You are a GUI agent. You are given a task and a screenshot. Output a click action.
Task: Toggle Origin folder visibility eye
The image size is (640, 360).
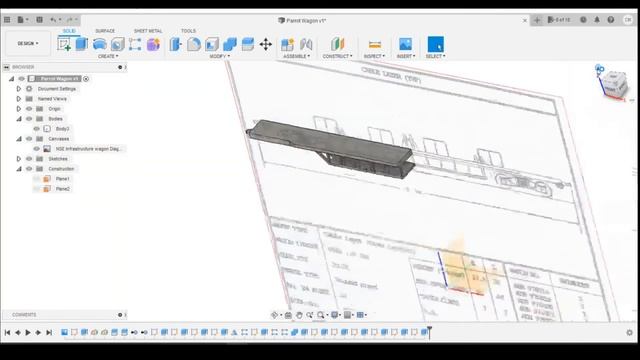29,109
